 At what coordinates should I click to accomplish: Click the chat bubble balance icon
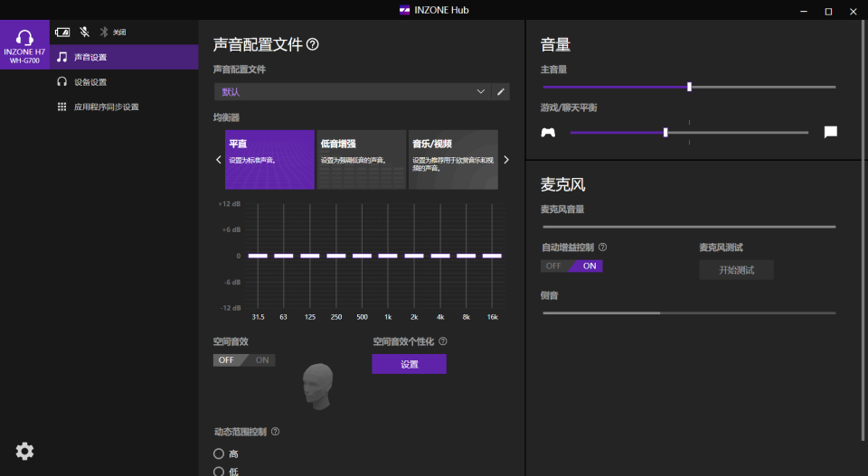coord(830,132)
